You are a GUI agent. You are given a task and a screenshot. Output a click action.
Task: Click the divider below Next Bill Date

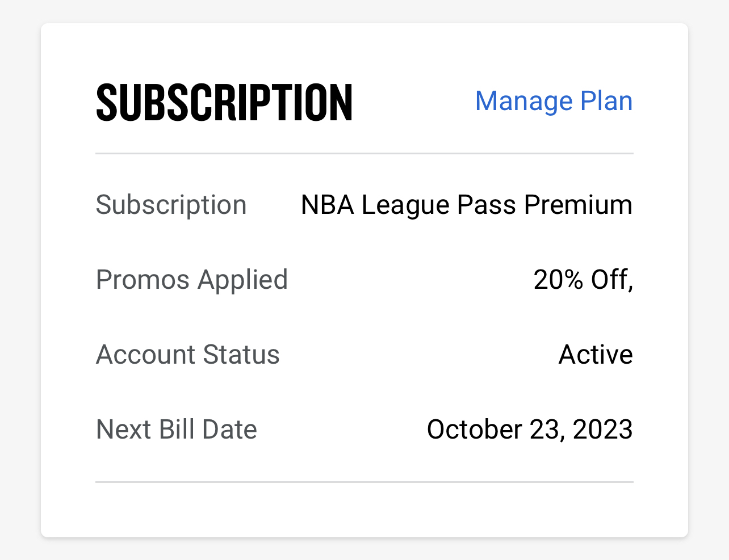tap(364, 482)
